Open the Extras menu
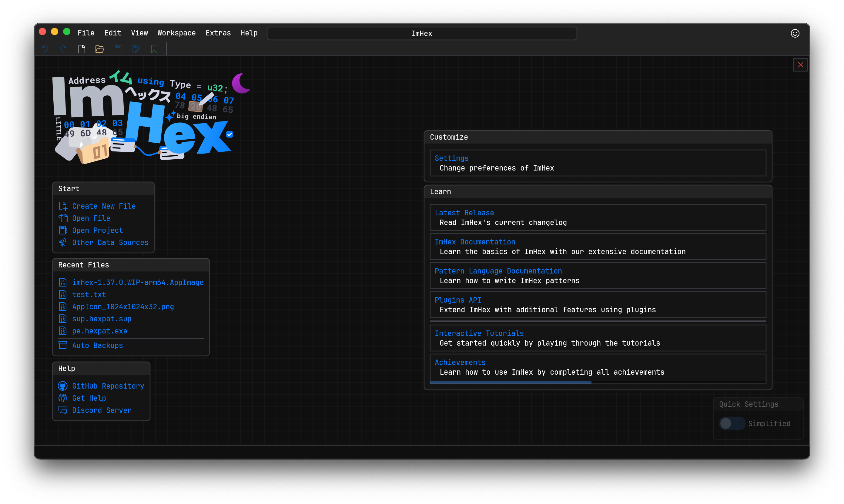This screenshot has height=504, width=844. (218, 33)
